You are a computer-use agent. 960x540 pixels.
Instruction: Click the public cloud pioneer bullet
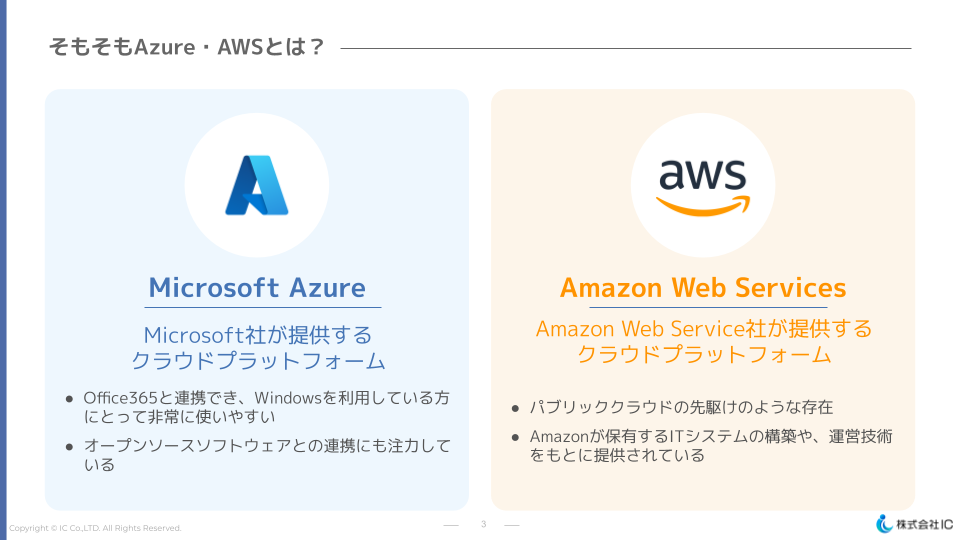click(x=681, y=407)
